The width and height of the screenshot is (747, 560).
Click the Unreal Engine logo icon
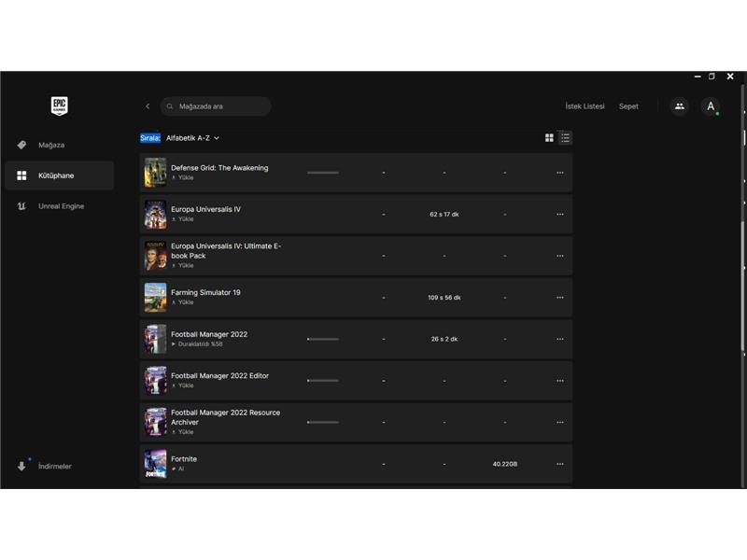click(21, 206)
